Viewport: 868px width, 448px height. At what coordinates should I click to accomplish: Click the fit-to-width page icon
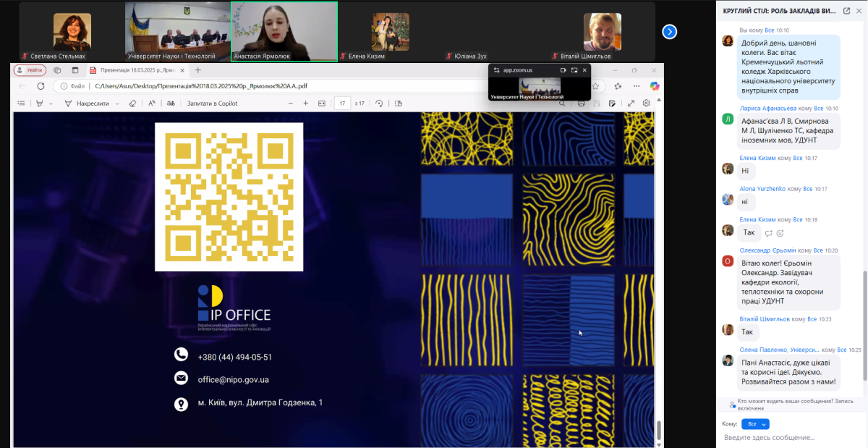(x=322, y=103)
